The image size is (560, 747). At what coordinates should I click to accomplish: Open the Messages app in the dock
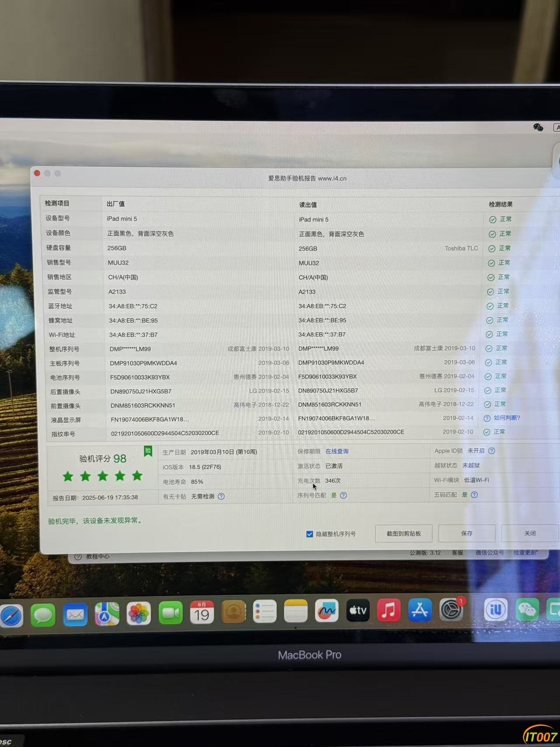pyautogui.click(x=43, y=614)
